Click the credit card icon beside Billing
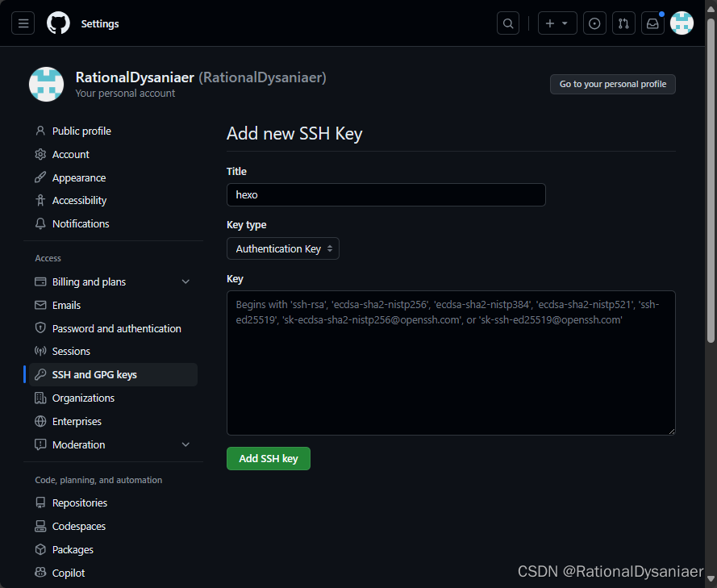The width and height of the screenshot is (717, 588). click(x=40, y=281)
